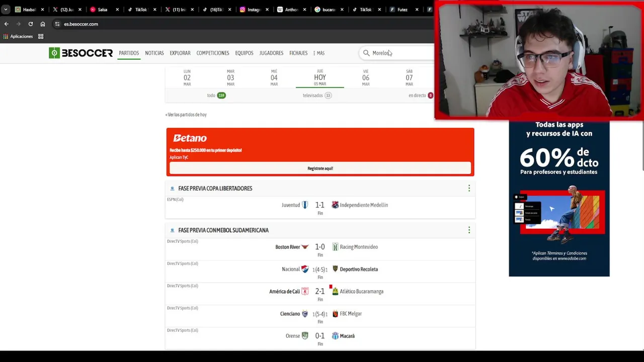Image resolution: width=644 pixels, height=362 pixels.
Task: Click the Macará team crest
Action: (335, 336)
